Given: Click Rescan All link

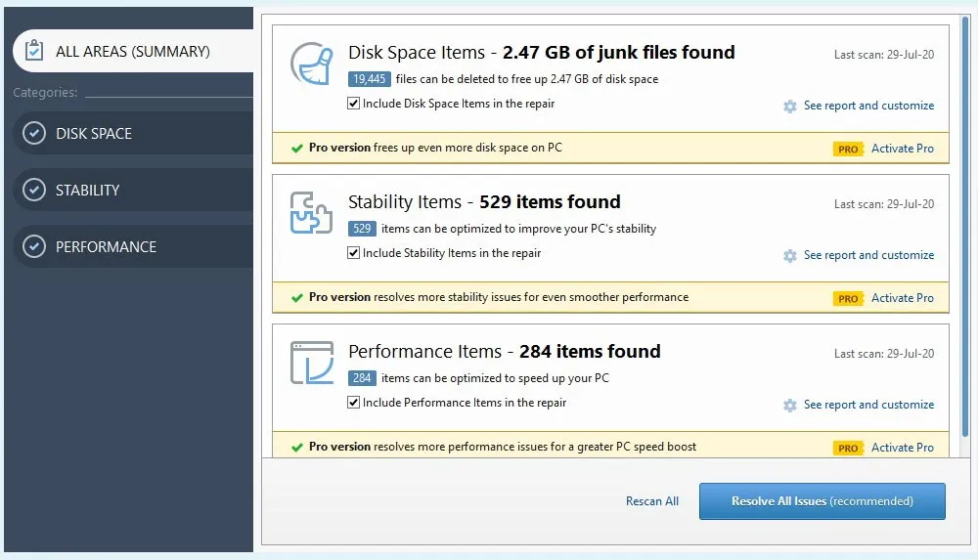Looking at the screenshot, I should point(651,501).
